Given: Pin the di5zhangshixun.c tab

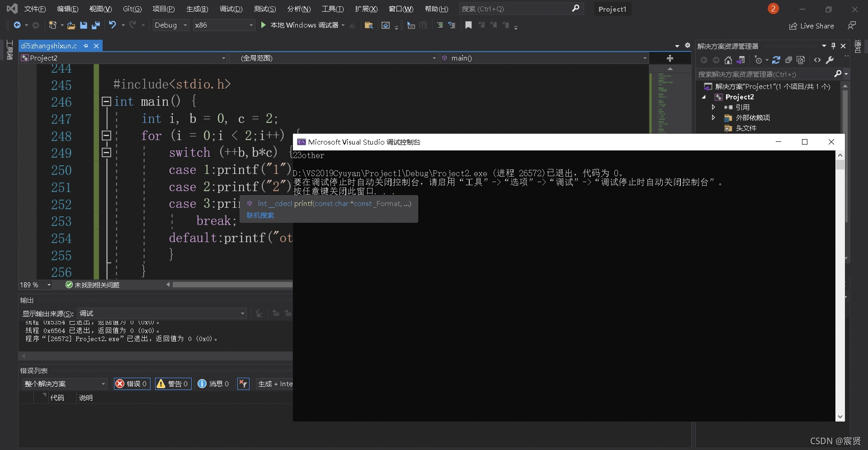Looking at the screenshot, I should 85,46.
